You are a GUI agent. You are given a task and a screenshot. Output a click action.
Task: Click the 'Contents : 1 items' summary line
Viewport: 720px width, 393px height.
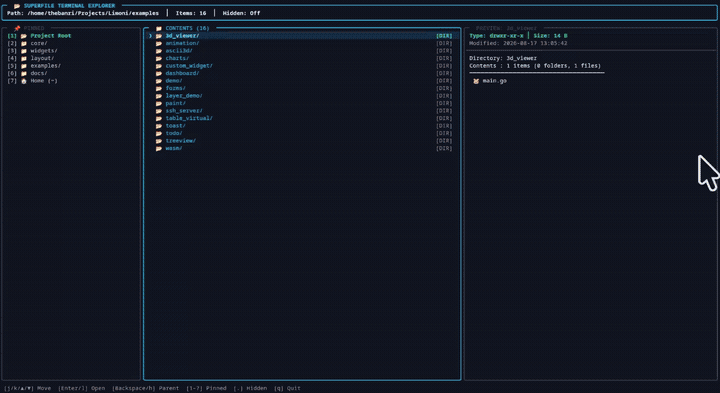coord(535,66)
